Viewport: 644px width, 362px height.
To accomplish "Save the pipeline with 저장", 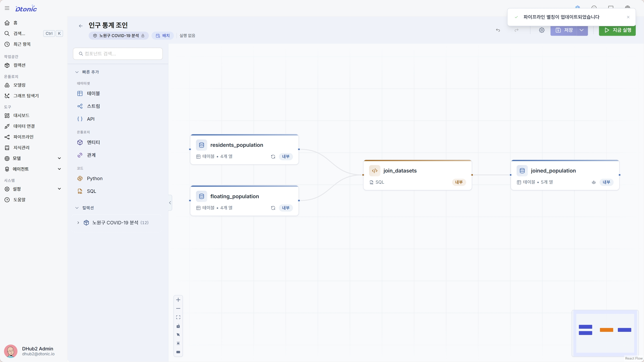I will (x=564, y=30).
